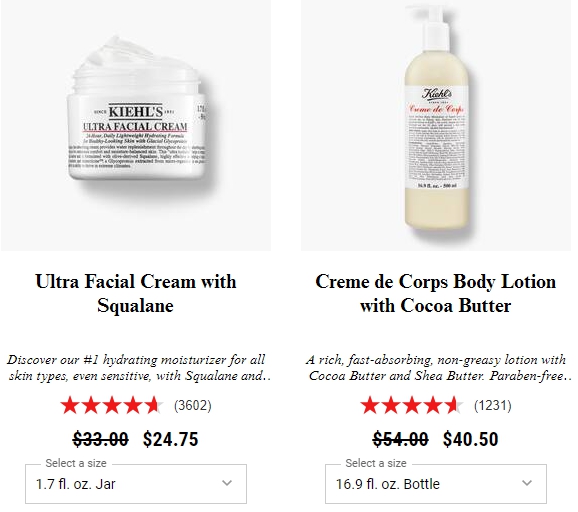Open the Ultra Facial Cream with Squalane title link
578x512 pixels.
(136, 293)
